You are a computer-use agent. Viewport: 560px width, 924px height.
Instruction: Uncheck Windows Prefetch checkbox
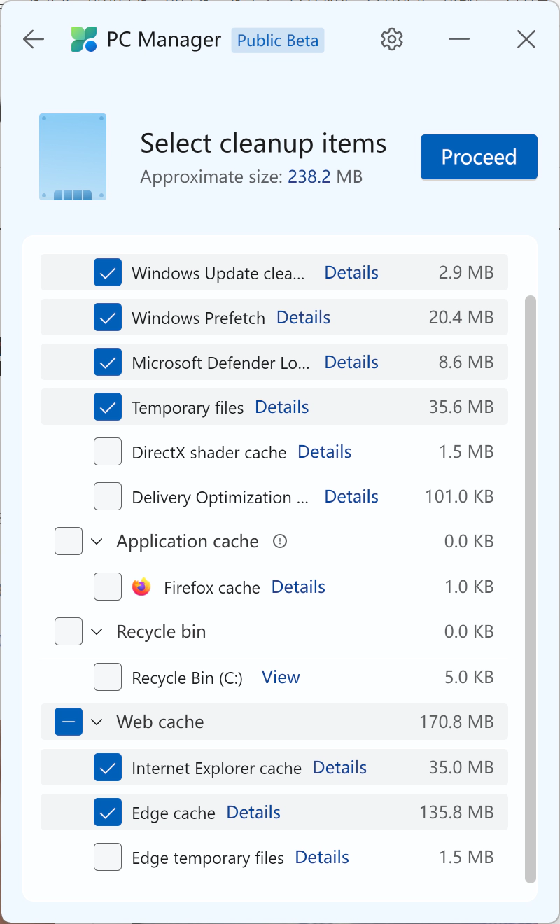[108, 318]
